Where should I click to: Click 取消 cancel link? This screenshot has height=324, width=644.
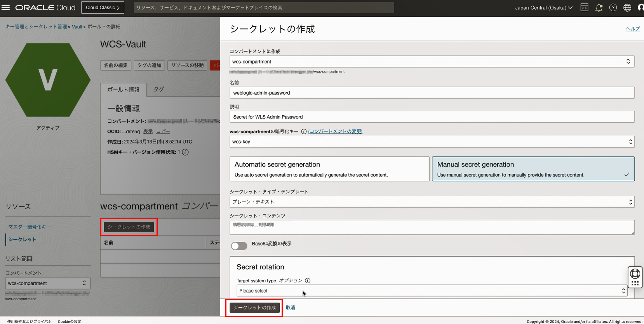point(290,308)
